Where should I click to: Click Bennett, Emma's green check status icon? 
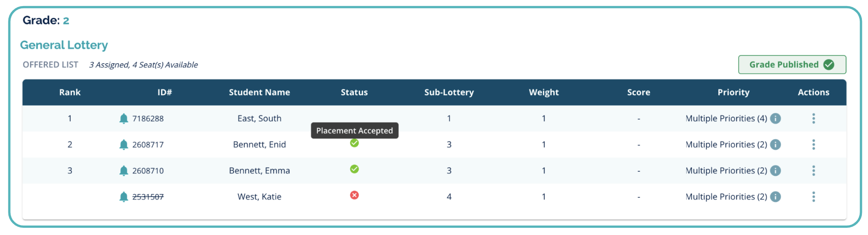tap(354, 169)
